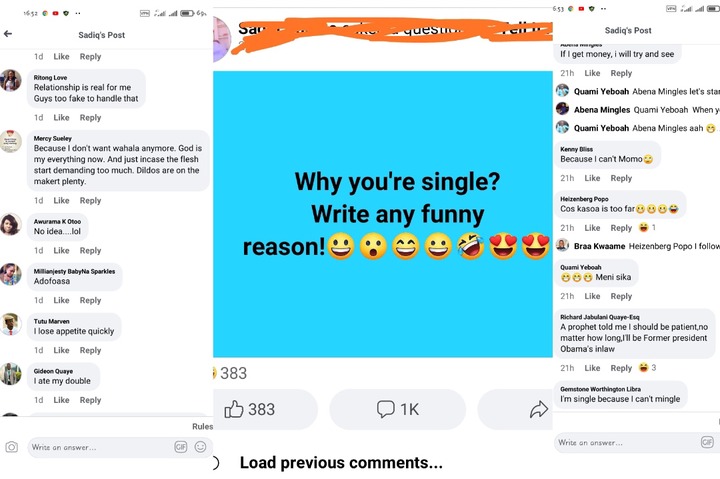Image resolution: width=720 pixels, height=479 pixels.
Task: Open the emoji smiley picker in answer bar
Action: pos(200,447)
